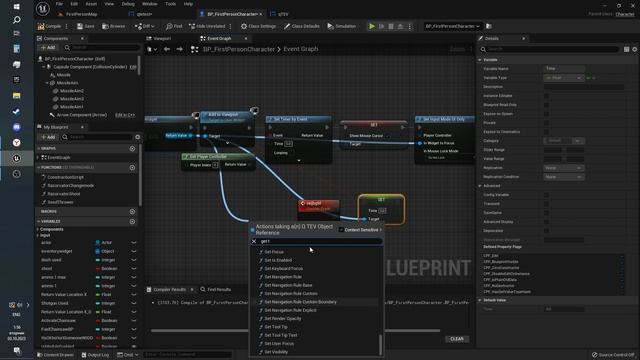Open the Variable Type Float dropdown
The image size is (640, 360).
(x=563, y=78)
